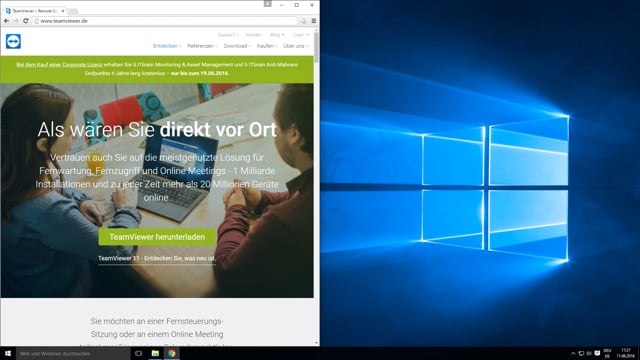
Task: Click the scrollbar down arrow in the browser
Action: point(316,343)
